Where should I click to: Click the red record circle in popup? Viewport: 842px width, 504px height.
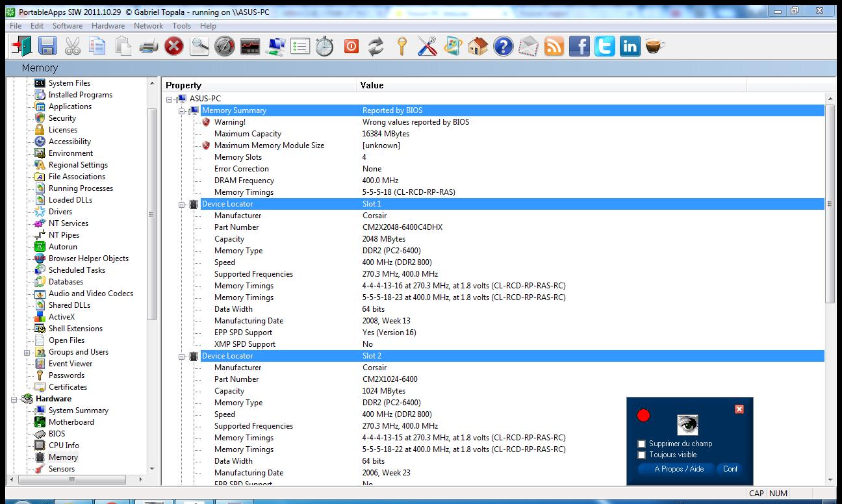click(x=644, y=416)
